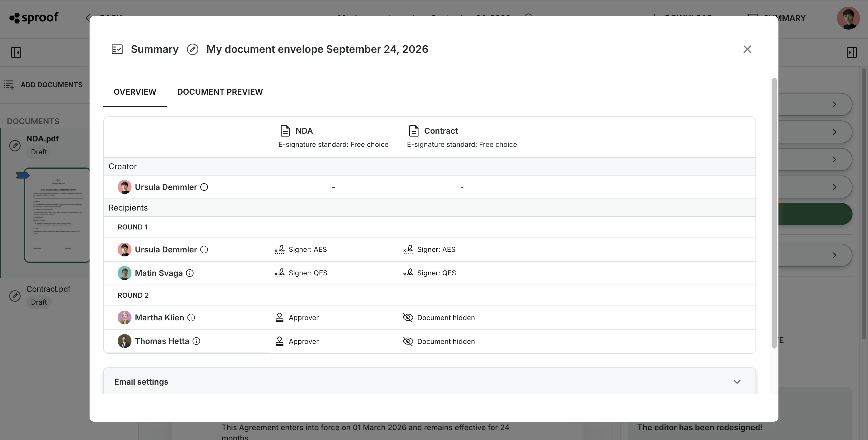
Task: Switch to the Document Preview tab
Action: click(220, 92)
